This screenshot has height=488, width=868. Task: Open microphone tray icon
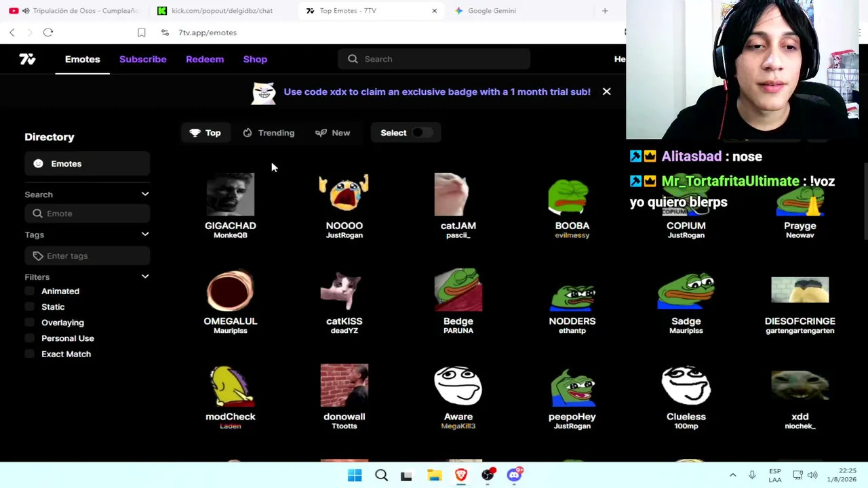pyautogui.click(x=752, y=475)
